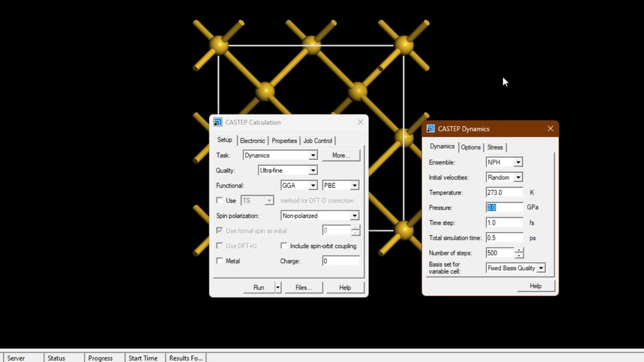The width and height of the screenshot is (644, 362).
Task: Click the CASTEP Calculation window icon
Action: point(217,122)
